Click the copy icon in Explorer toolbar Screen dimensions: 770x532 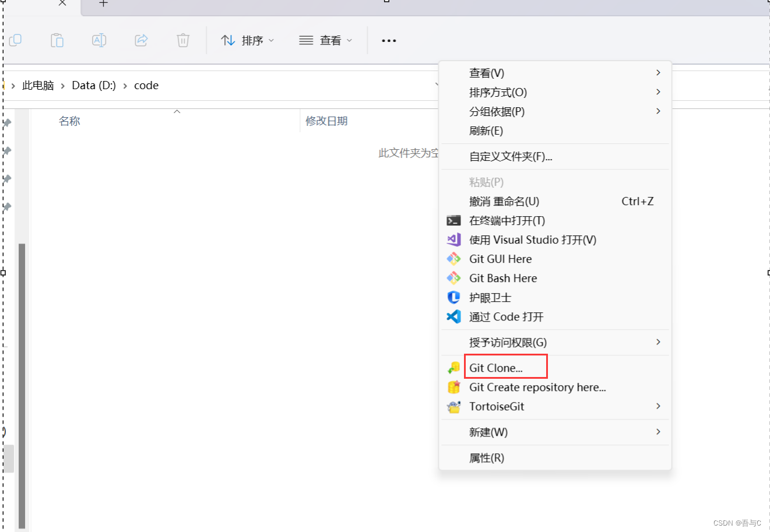pyautogui.click(x=16, y=40)
